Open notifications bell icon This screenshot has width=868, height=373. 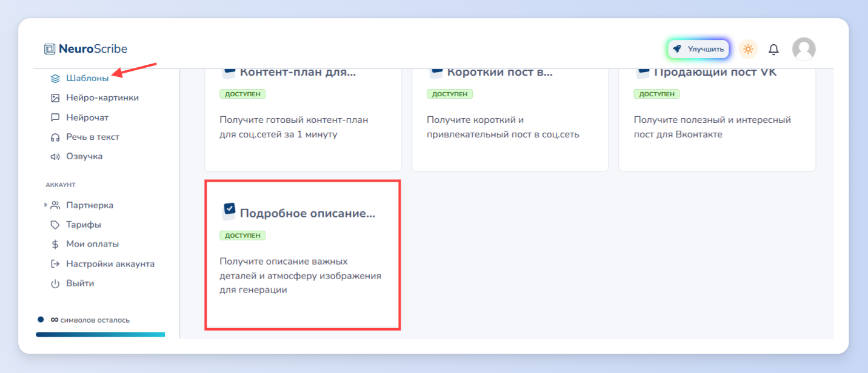773,49
